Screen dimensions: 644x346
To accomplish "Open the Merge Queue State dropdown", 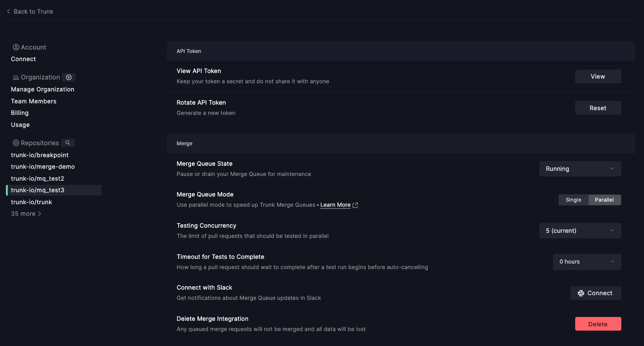I will click(580, 169).
